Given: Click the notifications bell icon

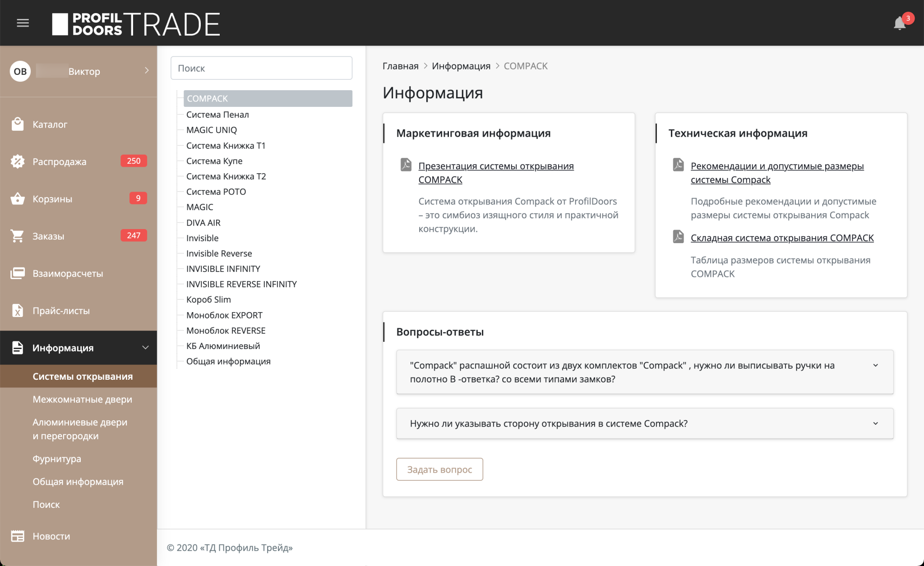Looking at the screenshot, I should [899, 23].
